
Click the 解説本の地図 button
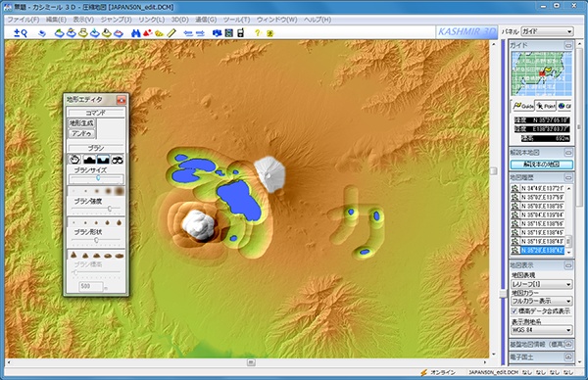(x=542, y=165)
